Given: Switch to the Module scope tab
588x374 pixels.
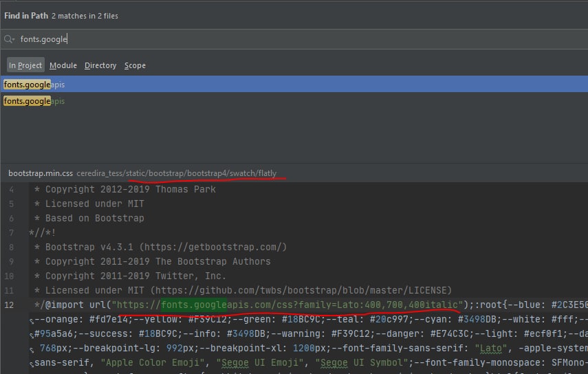Looking at the screenshot, I should 63,65.
